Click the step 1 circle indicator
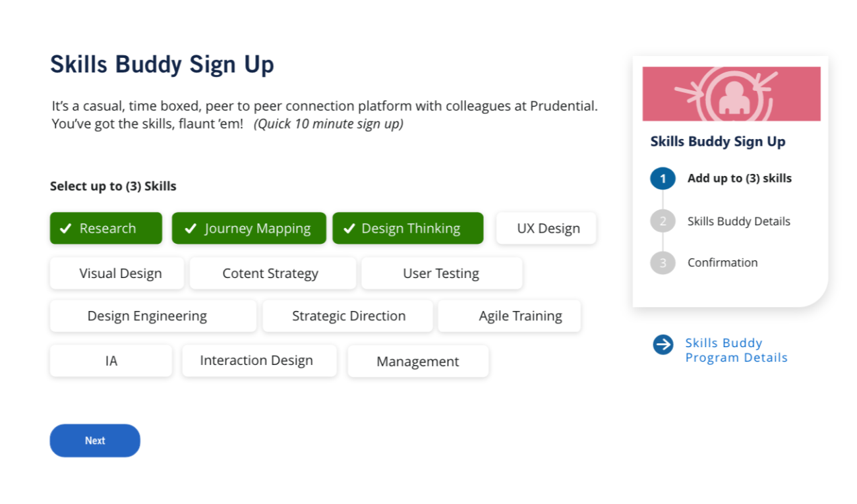Screen dimensions: 857x504 [663, 179]
